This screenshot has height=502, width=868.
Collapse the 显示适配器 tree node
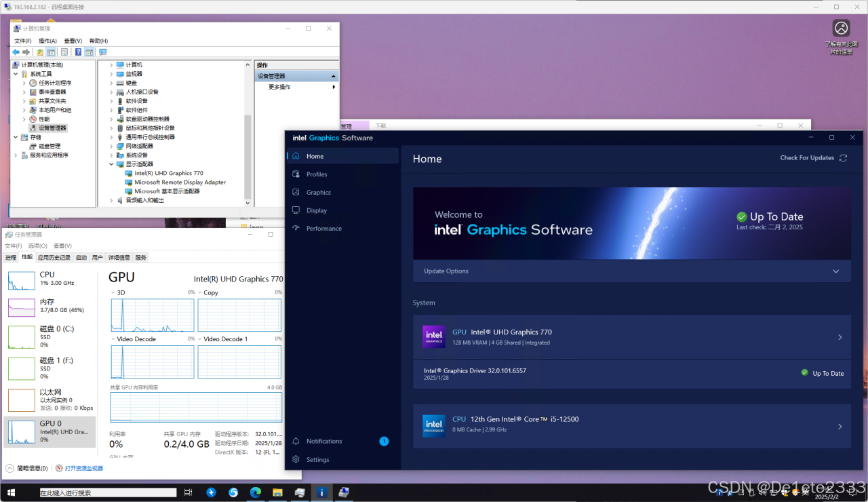111,164
